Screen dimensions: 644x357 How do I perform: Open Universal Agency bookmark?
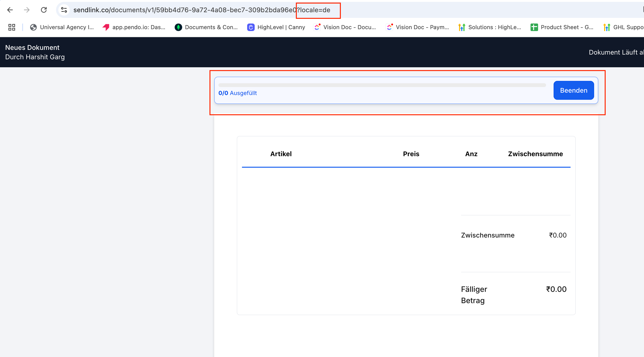pyautogui.click(x=62, y=27)
